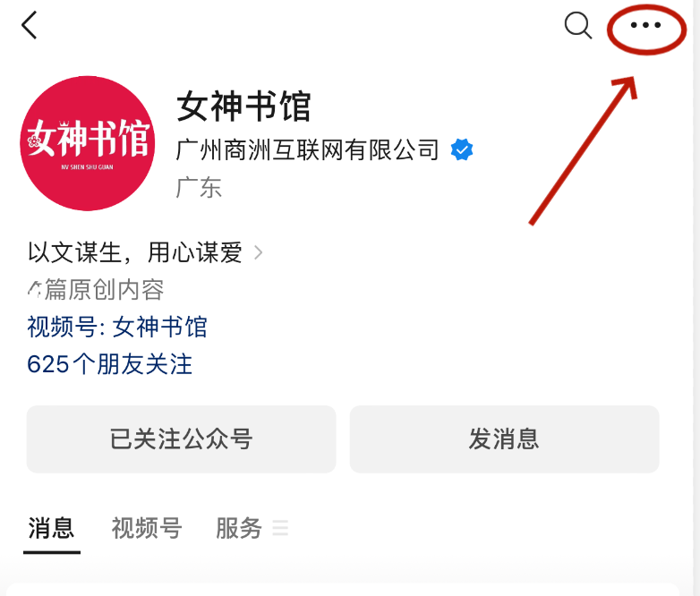Tap the 广东 location label

click(199, 188)
